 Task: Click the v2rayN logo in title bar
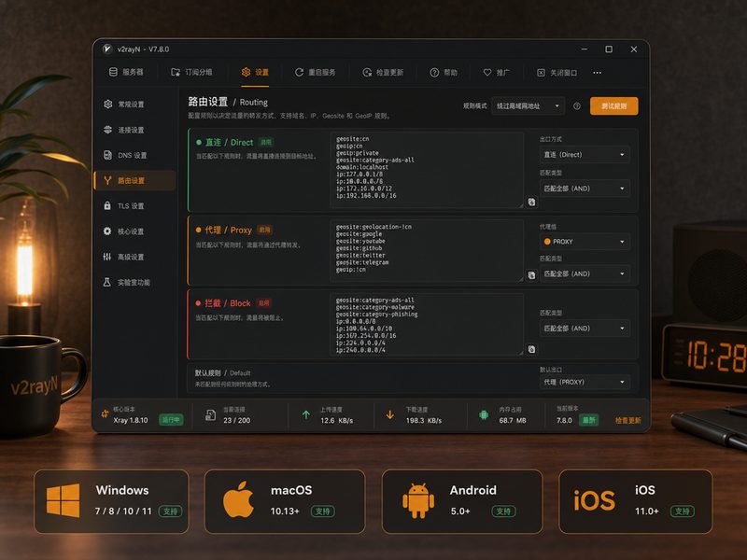(x=107, y=49)
